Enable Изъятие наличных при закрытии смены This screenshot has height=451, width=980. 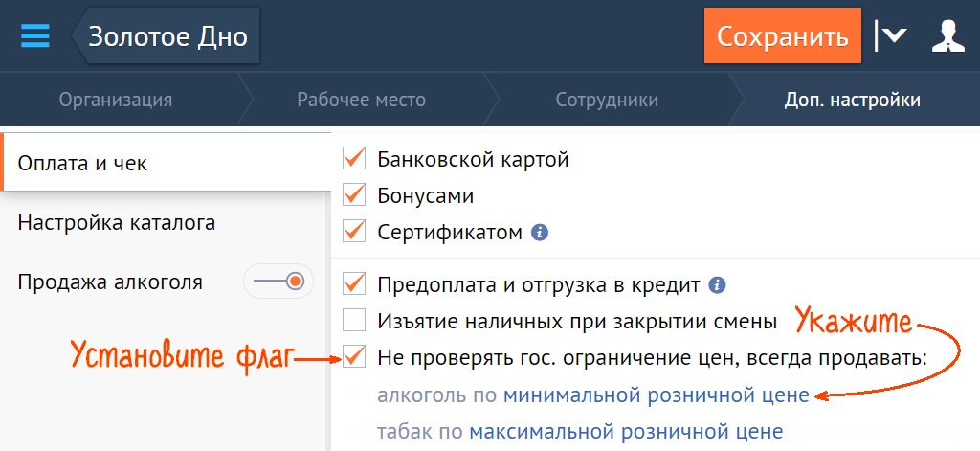coord(355,320)
